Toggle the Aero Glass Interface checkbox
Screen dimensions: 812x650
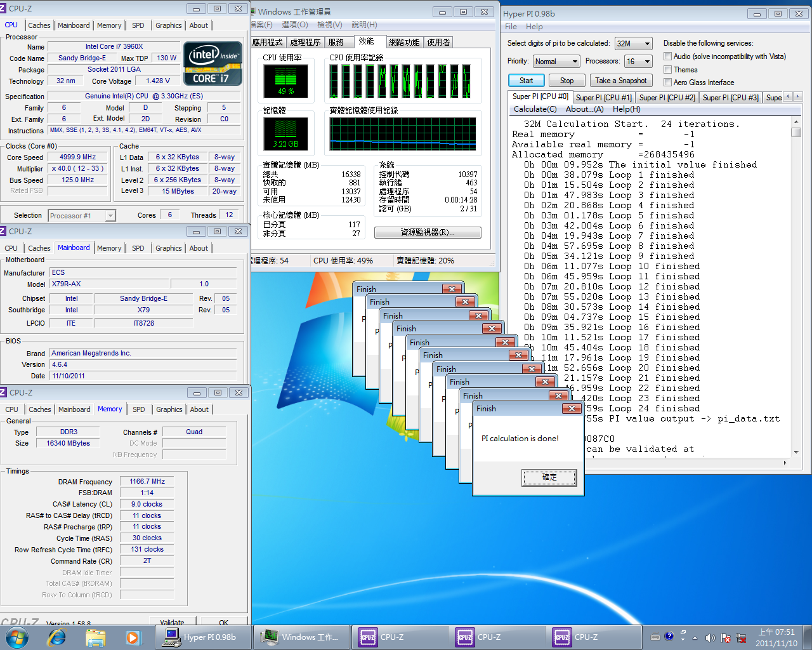(x=667, y=83)
